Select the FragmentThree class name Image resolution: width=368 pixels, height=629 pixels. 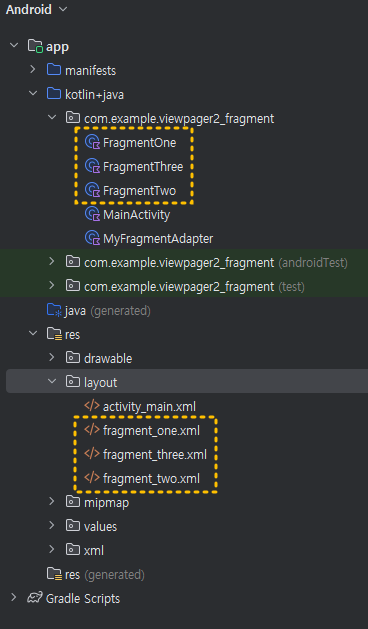pos(143,167)
